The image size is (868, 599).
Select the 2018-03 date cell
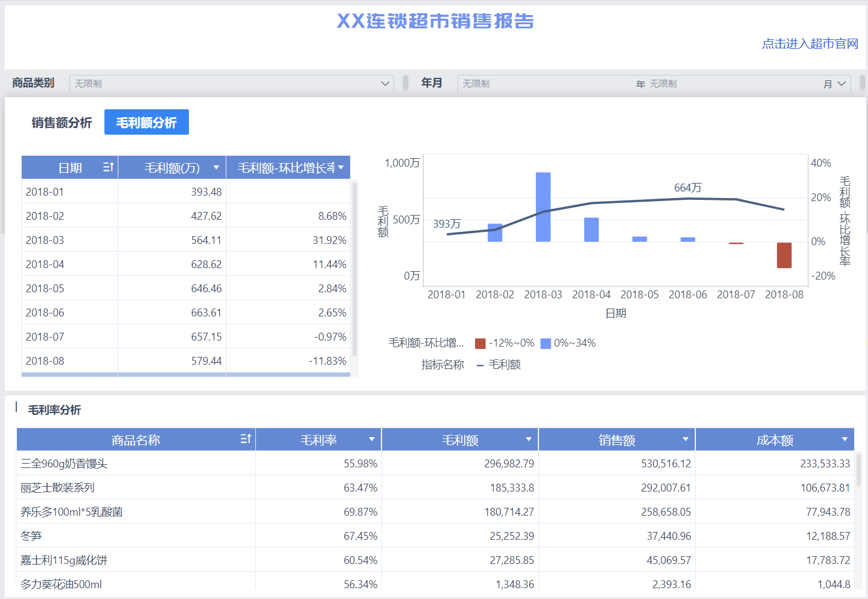coord(69,240)
